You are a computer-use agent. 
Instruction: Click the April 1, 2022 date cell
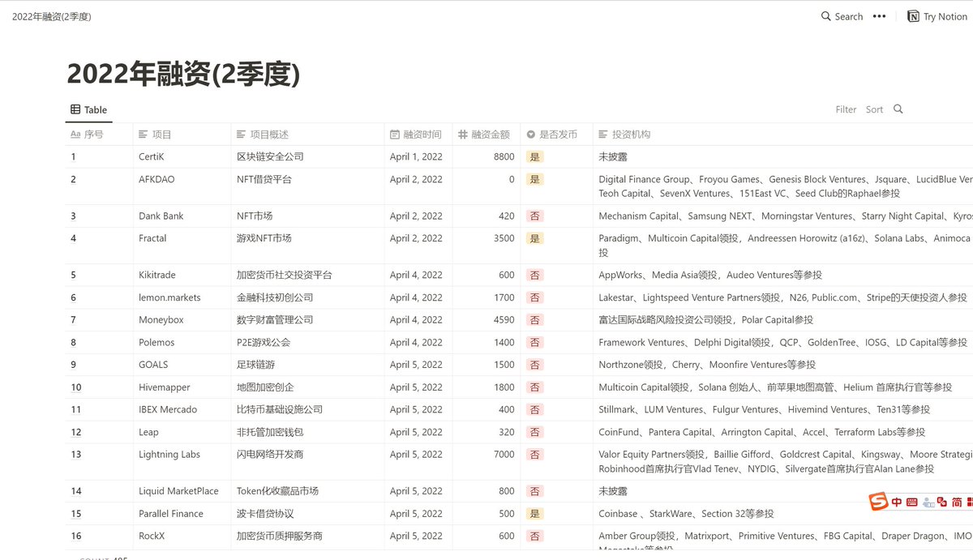418,156
